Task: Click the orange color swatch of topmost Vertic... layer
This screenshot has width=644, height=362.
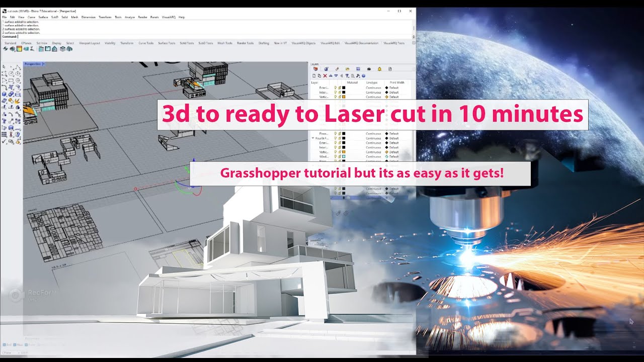Action: click(344, 97)
